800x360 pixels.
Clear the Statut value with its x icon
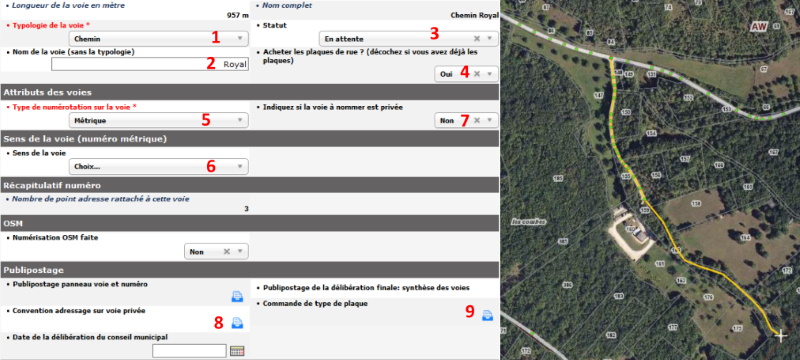[x=477, y=38]
